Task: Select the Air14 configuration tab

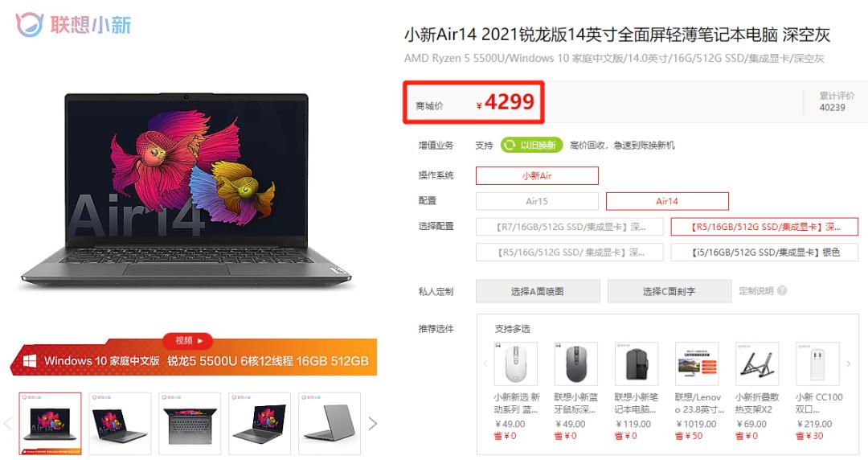Action: [x=667, y=201]
